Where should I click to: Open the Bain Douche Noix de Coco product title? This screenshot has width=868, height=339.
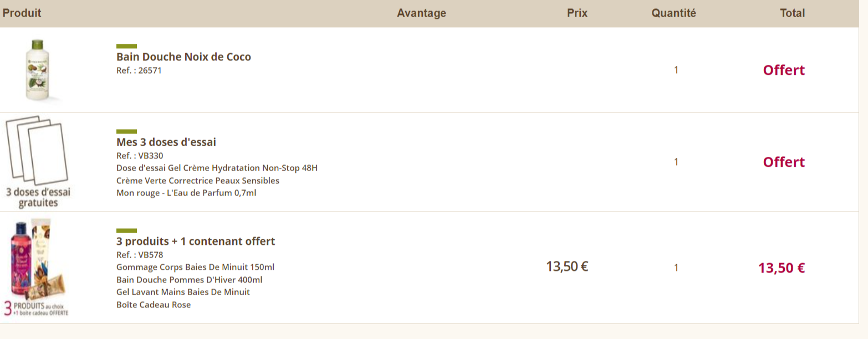(183, 57)
